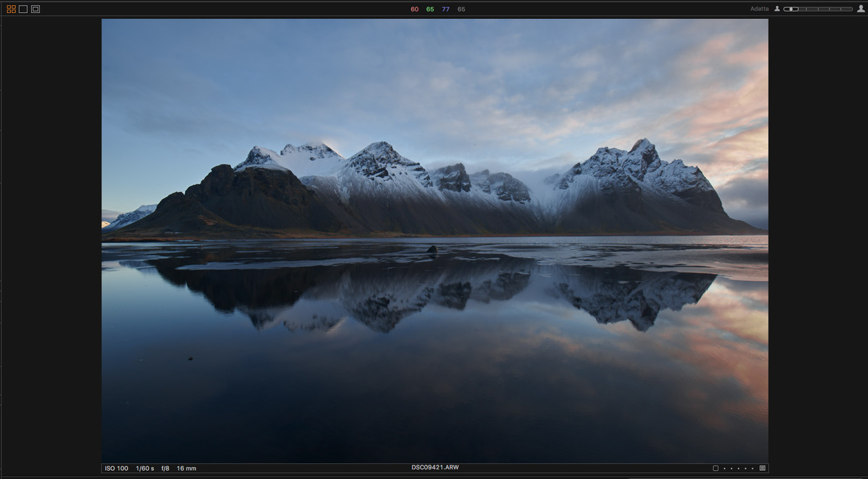Viewport: 868px width, 479px height.
Task: Click the ISO 100 exposure info
Action: [116, 468]
